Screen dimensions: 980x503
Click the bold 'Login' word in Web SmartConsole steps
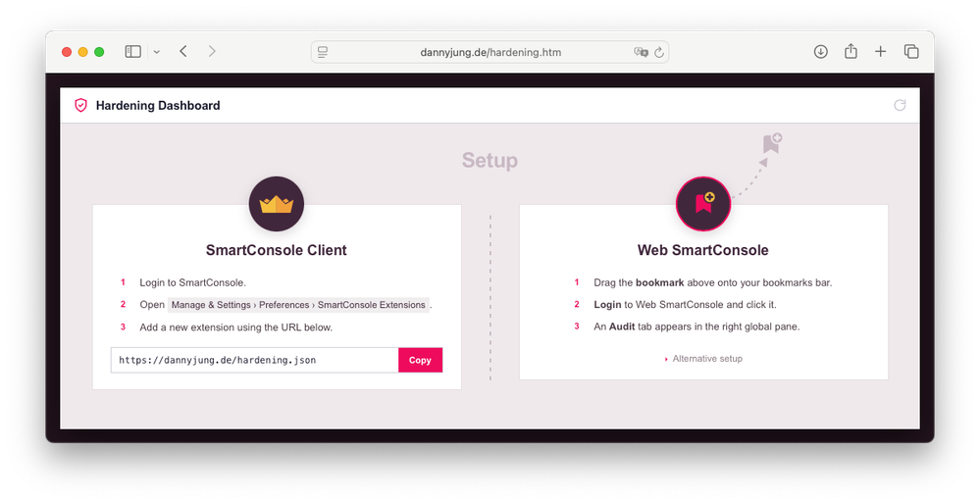607,304
